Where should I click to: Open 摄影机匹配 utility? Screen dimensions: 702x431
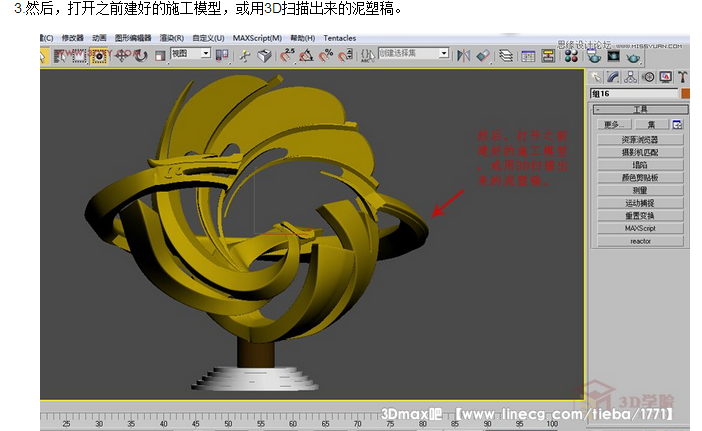tap(640, 152)
